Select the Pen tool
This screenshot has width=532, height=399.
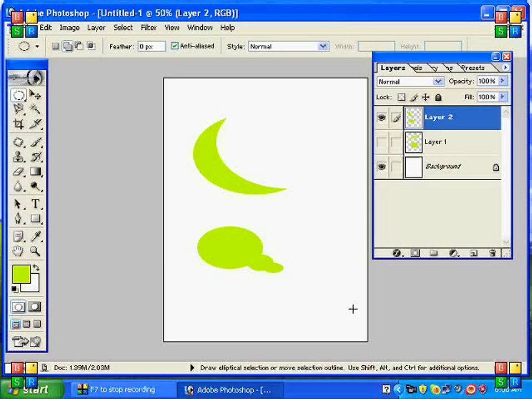point(18,218)
